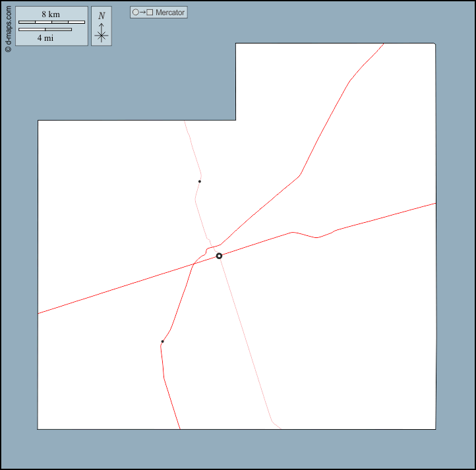Viewport: 476px width, 470px height.
Task: Click the circle-to-square projection icon
Action: [x=142, y=13]
